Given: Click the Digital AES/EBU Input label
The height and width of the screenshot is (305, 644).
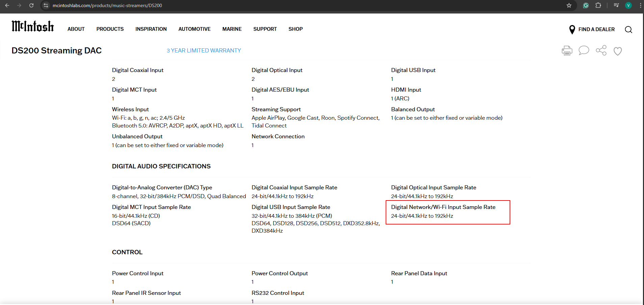Looking at the screenshot, I should pos(280,90).
